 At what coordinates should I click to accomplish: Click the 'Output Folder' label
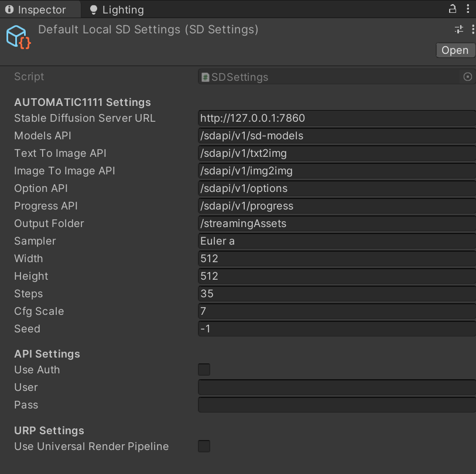49,224
